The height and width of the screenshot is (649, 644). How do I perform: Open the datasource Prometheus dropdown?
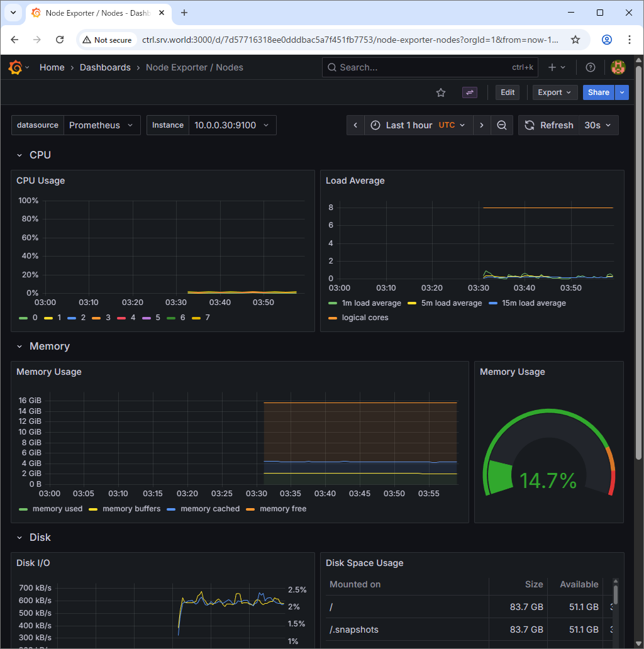pyautogui.click(x=101, y=125)
